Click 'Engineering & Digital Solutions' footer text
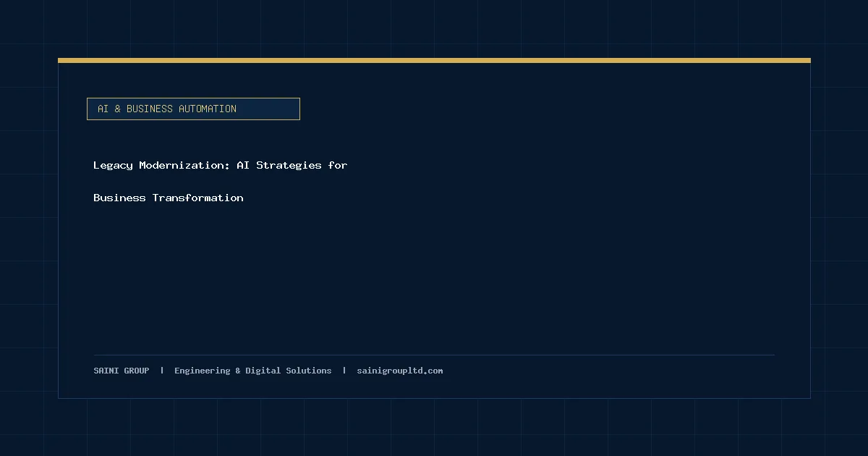This screenshot has width=868, height=456. 253,371
